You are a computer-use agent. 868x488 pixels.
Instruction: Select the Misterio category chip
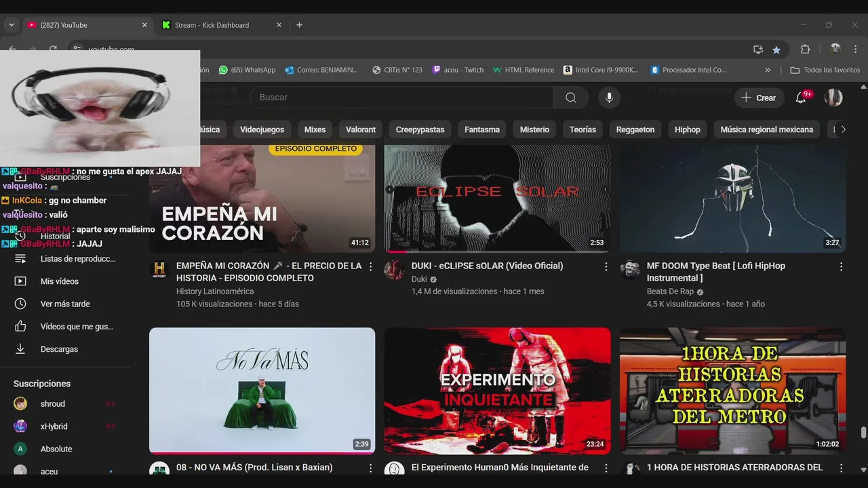pyautogui.click(x=534, y=129)
